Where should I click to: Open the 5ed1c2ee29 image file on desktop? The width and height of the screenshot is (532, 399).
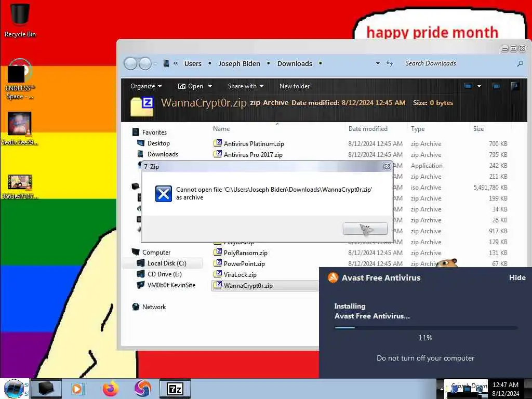pos(20,128)
